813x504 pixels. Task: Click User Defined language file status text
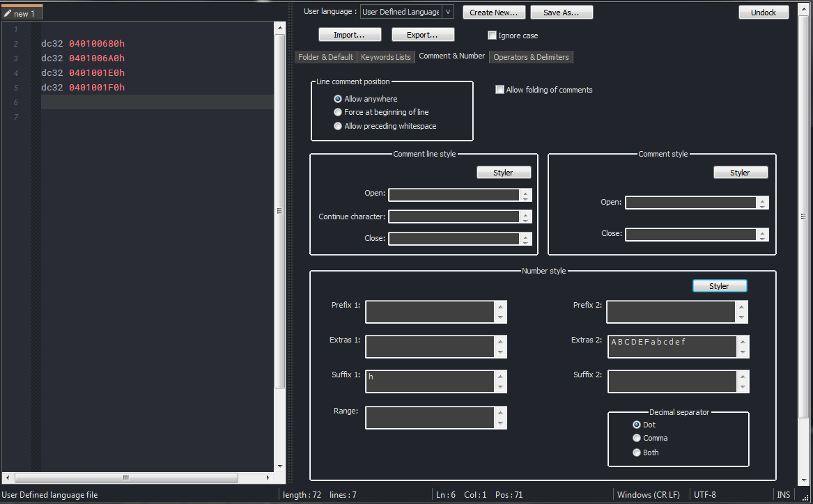pyautogui.click(x=49, y=495)
